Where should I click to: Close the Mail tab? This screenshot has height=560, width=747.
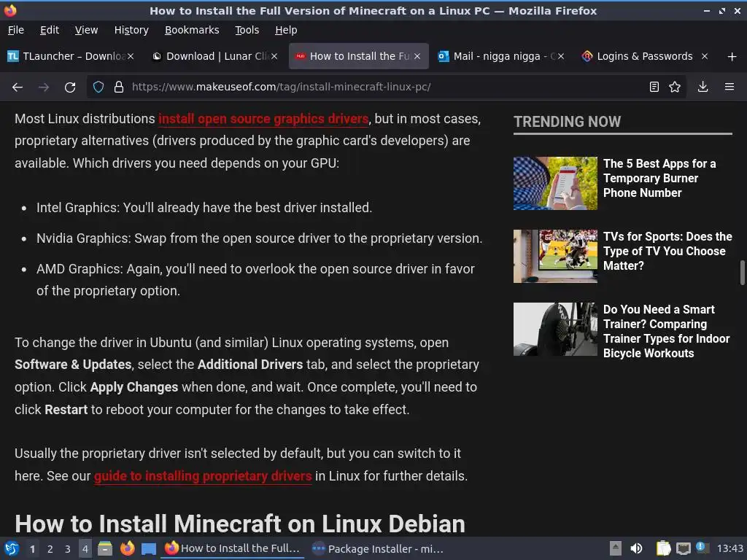coord(561,56)
